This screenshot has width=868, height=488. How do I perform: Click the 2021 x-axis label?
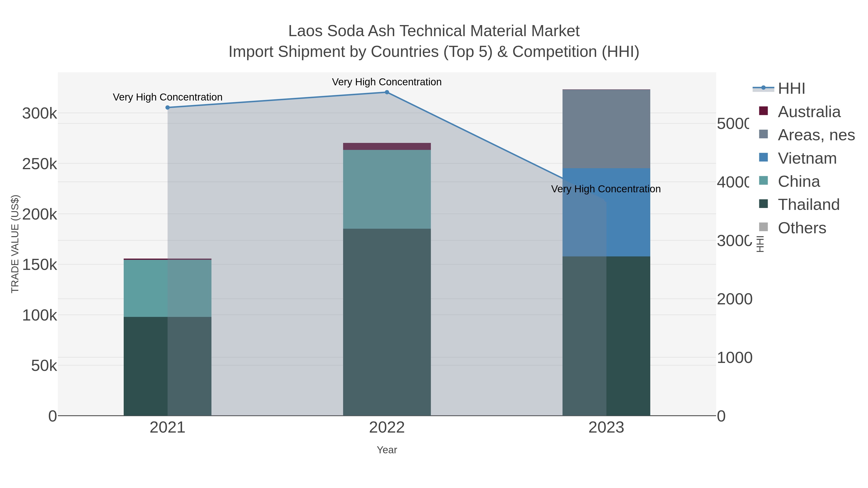pyautogui.click(x=168, y=428)
